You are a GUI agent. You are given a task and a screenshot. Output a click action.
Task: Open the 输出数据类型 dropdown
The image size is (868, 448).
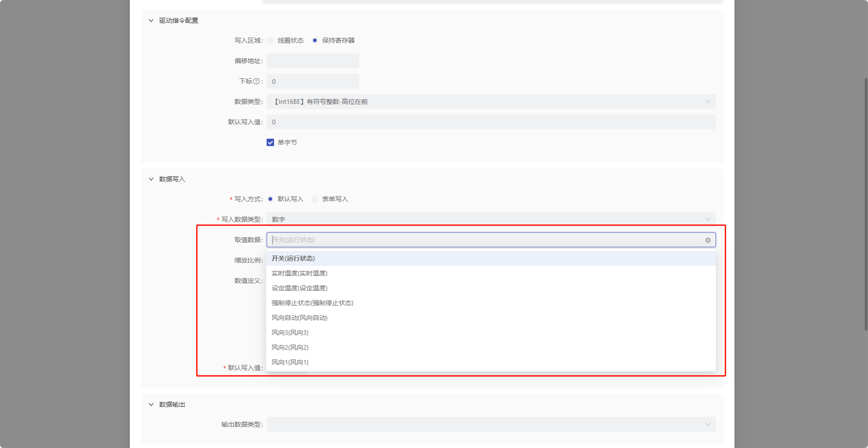(491, 424)
